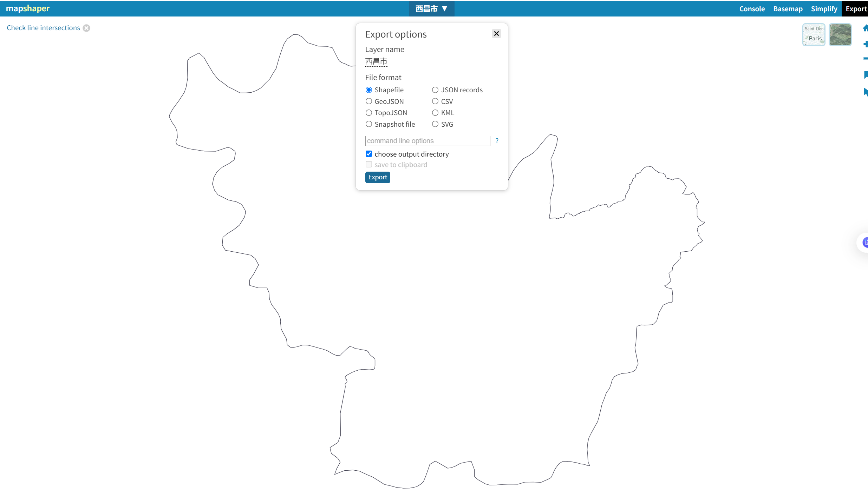
Task: Click the Check line intersections link
Action: (44, 28)
